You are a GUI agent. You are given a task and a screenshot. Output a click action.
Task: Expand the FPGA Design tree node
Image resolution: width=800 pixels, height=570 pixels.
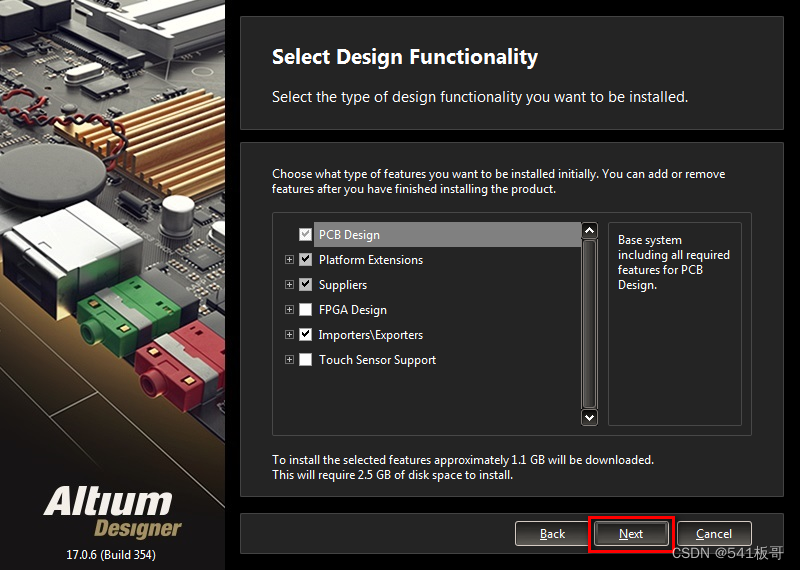coord(290,310)
